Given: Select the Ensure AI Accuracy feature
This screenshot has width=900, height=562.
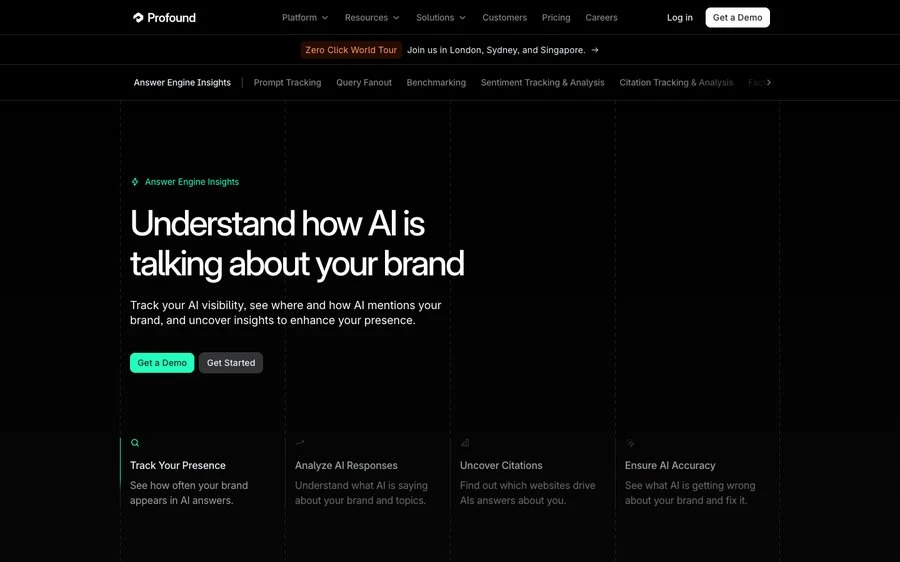Looking at the screenshot, I should (670, 466).
